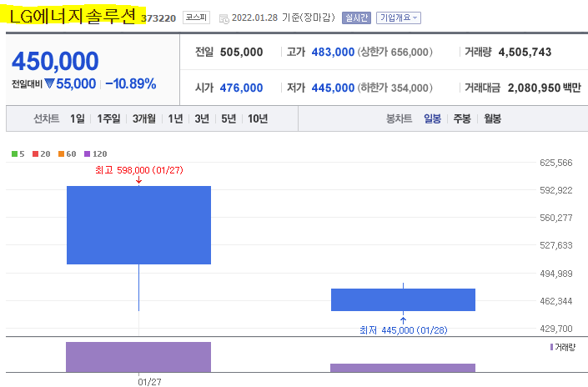The height and width of the screenshot is (387, 588).
Task: Click the 01/28 blue candlestick body
Action: point(403,299)
